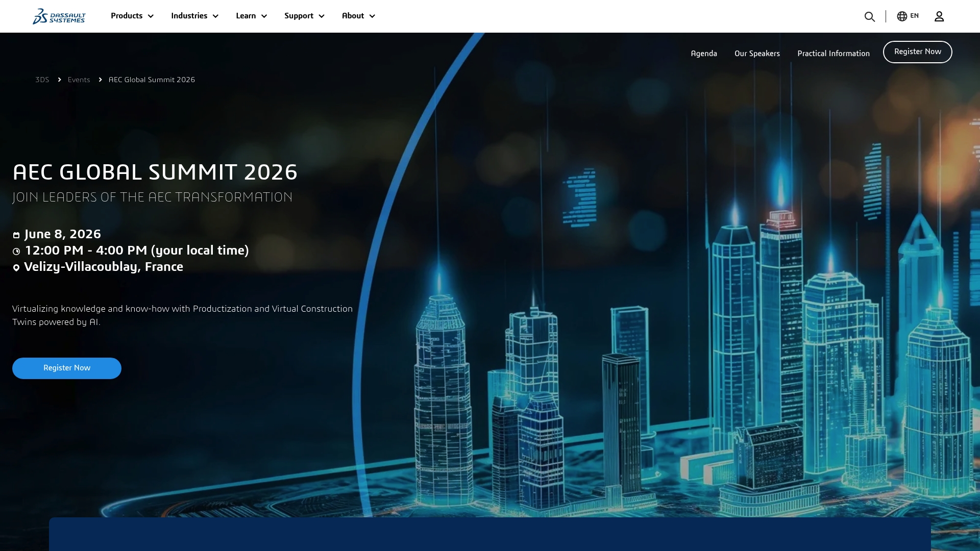Viewport: 980px width, 551px height.
Task: Click the location pin beside Velizy-Villacoublay
Action: (16, 268)
